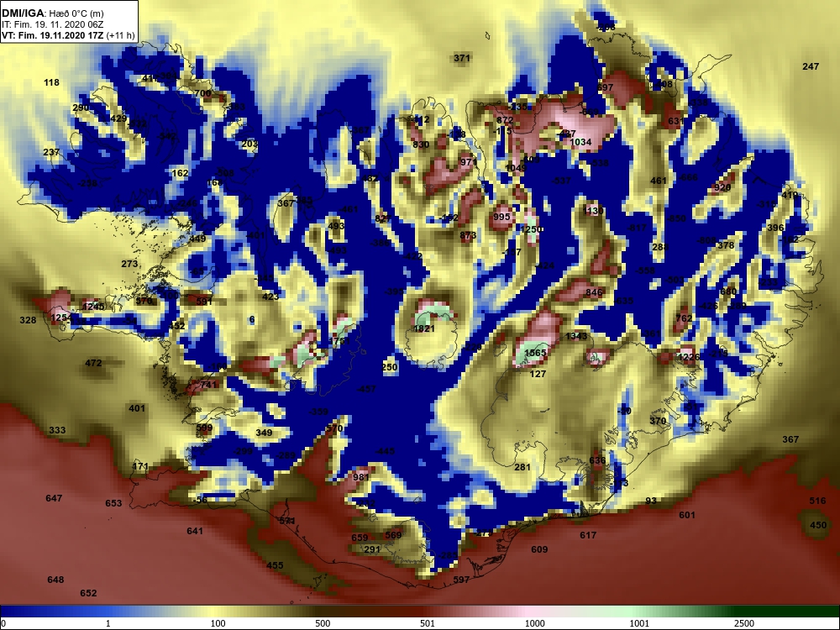Image resolution: width=840 pixels, height=630 pixels.
Task: Click the map value '653'
Action: pyautogui.click(x=113, y=503)
